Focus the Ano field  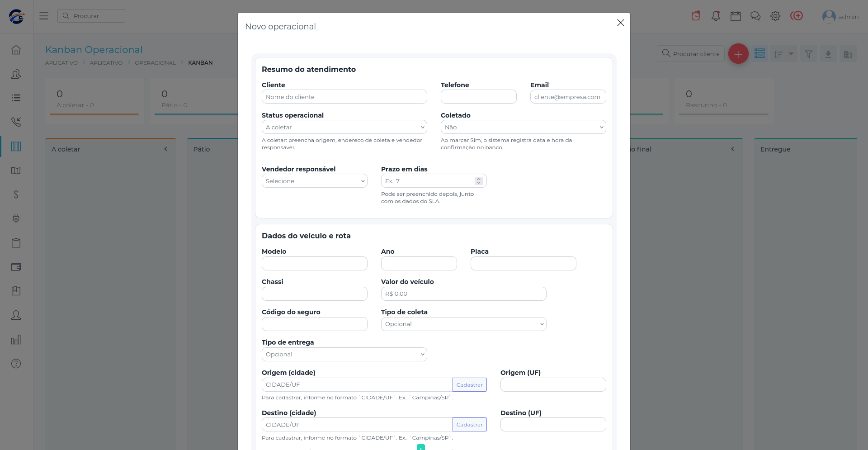tap(419, 264)
